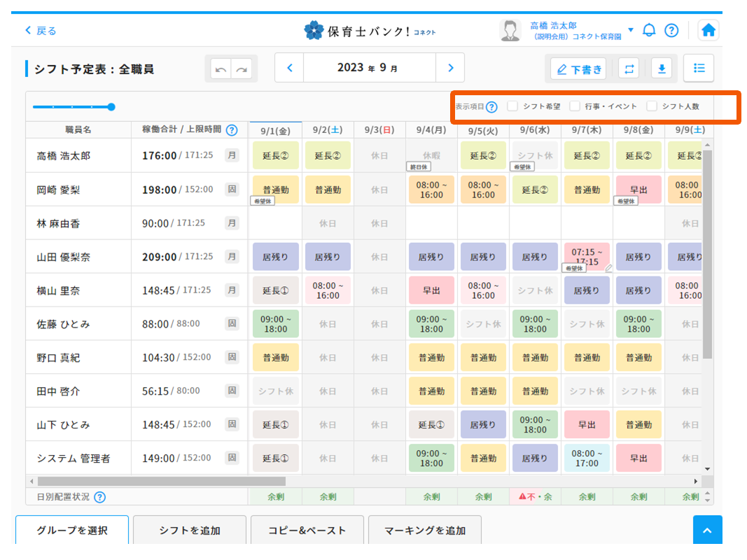Check the 行事・イベント display option

click(x=575, y=106)
